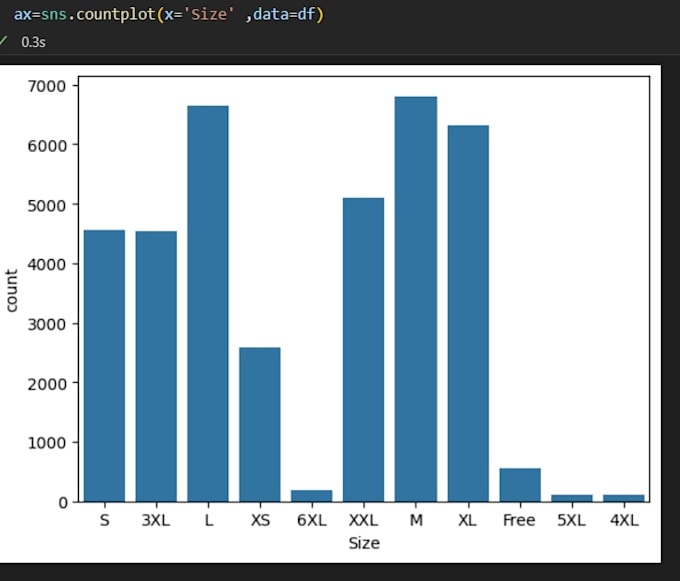Click the 3000 y-axis tick label

coord(47,324)
